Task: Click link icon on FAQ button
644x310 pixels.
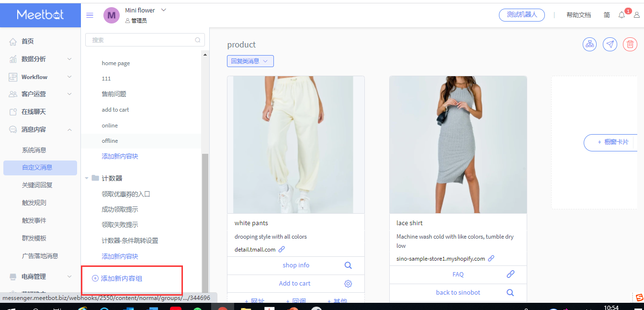Action: click(x=510, y=274)
